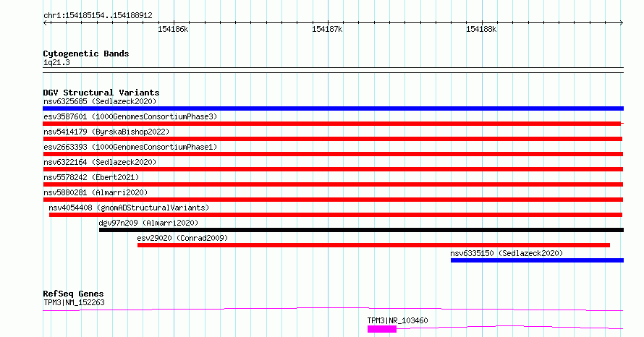Open esv3587601 (1000GenomesConsortiumPhase3) label
This screenshot has width=644, height=337.
(x=130, y=116)
